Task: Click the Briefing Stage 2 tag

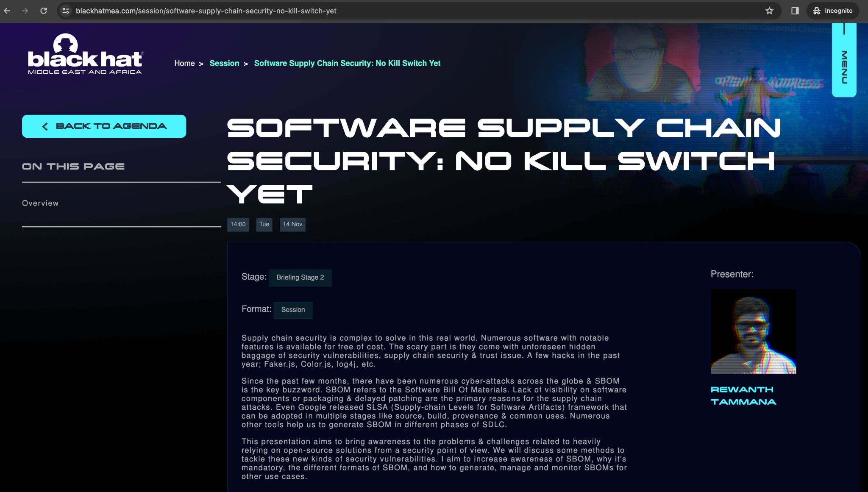Action: [x=300, y=278]
